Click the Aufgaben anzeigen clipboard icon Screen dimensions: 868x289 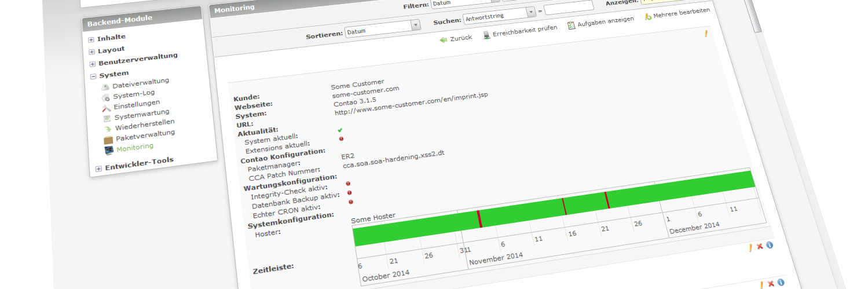click(x=571, y=25)
